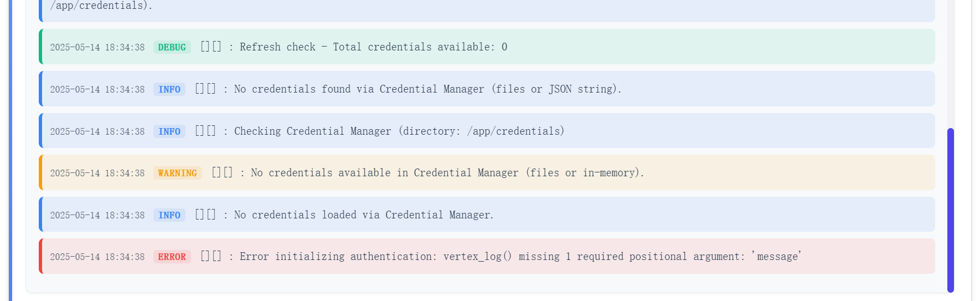Click INFO badge on "Checking Credential Manager" entry
Image resolution: width=980 pixels, height=301 pixels.
169,131
